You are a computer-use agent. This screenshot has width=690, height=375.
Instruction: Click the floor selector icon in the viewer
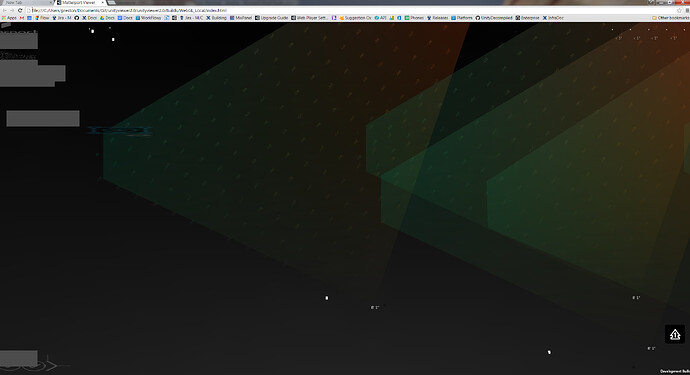675,335
